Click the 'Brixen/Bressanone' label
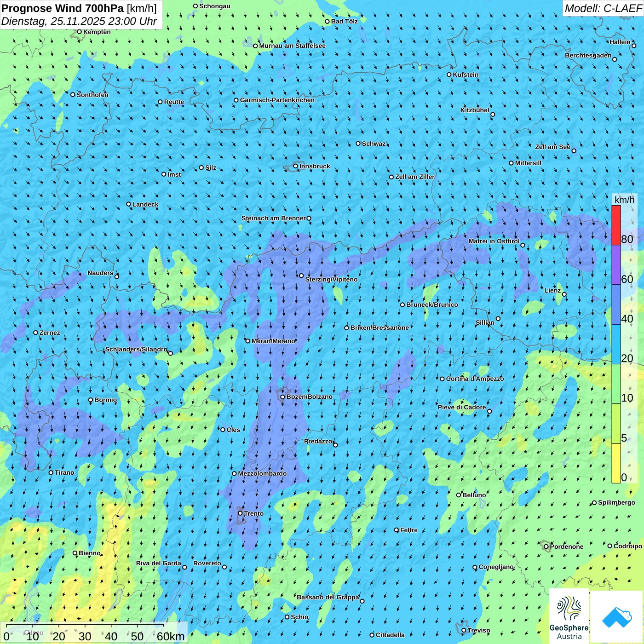Screen dimensions: 644x644 (379, 328)
